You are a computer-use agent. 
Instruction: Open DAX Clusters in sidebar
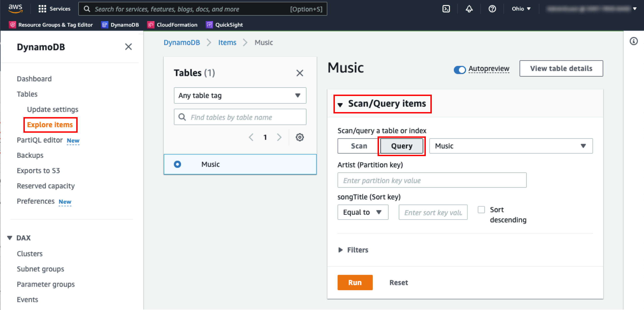click(29, 254)
